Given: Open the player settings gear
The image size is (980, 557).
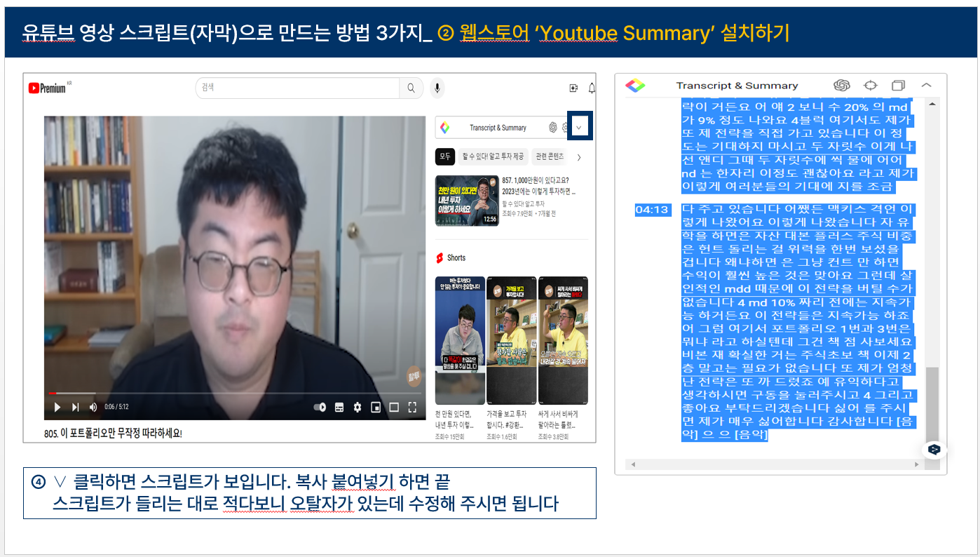Looking at the screenshot, I should coord(358,407).
